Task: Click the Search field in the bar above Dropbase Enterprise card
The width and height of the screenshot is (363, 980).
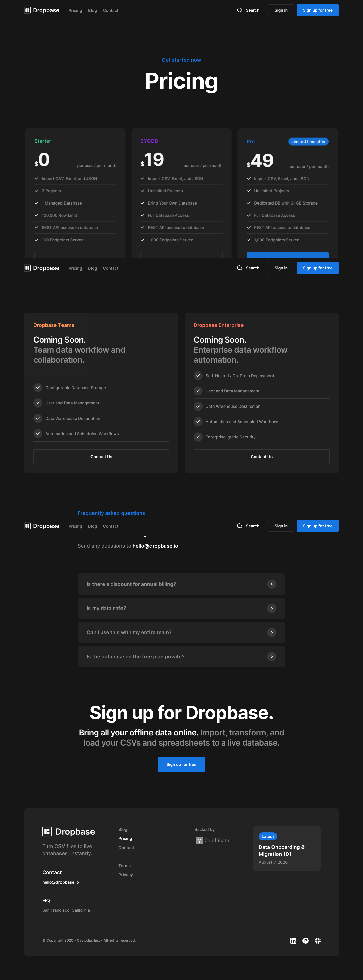Action: (248, 268)
